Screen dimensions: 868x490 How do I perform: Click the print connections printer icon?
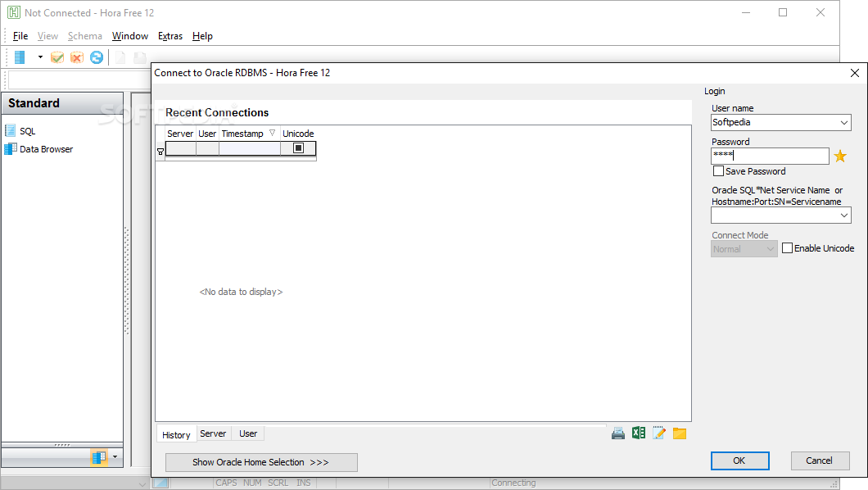pos(618,433)
